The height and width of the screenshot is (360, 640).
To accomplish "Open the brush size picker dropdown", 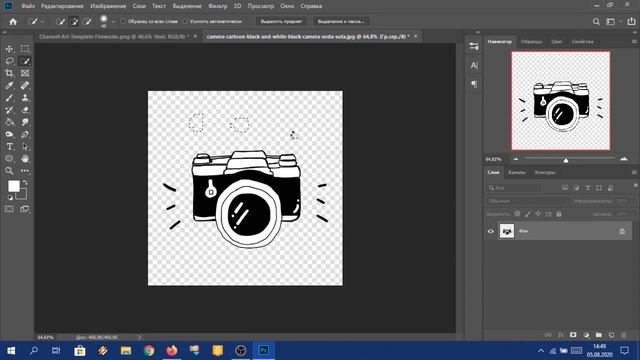I will (x=113, y=22).
